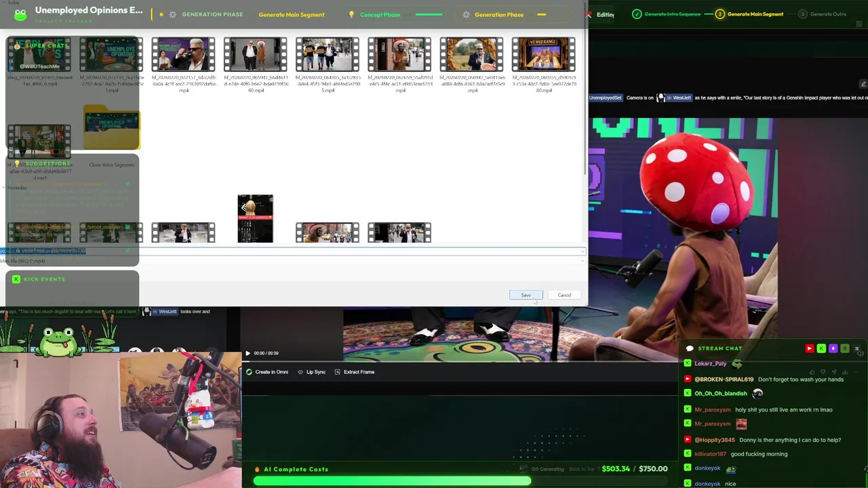Viewport: 868px width, 488px height.
Task: Click the Unemployed Opinions frog logo icon
Action: tap(20, 14)
